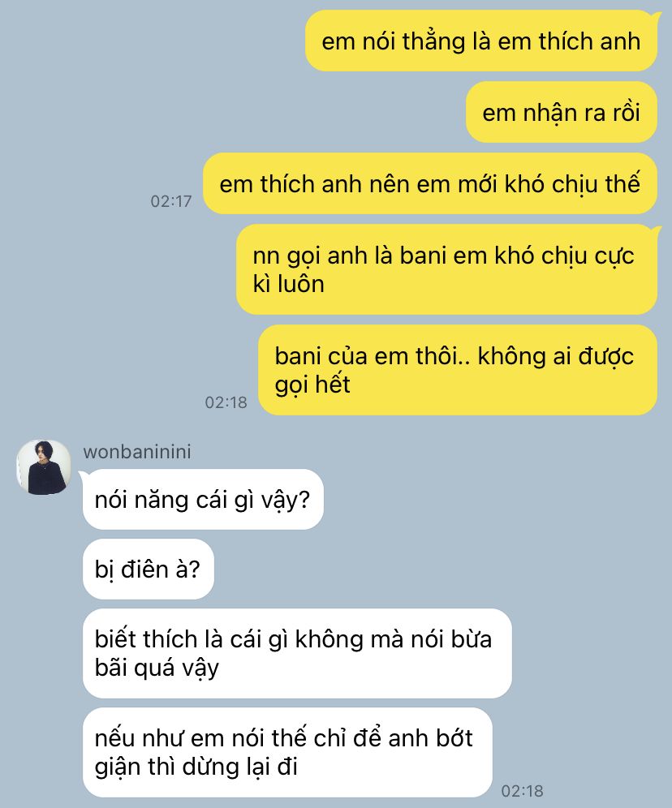Tap the 'biết thích là cái gì không' message
The height and width of the screenshot is (808, 672).
(x=297, y=653)
